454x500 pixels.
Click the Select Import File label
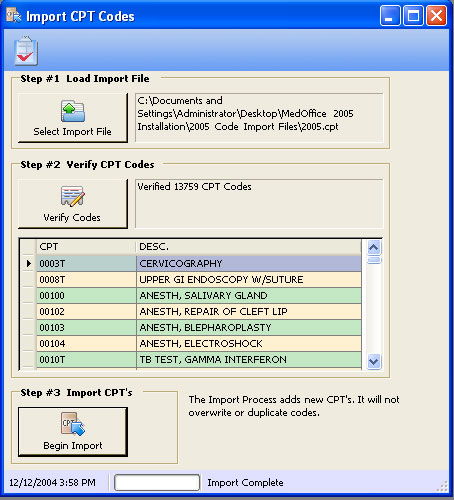pos(72,132)
